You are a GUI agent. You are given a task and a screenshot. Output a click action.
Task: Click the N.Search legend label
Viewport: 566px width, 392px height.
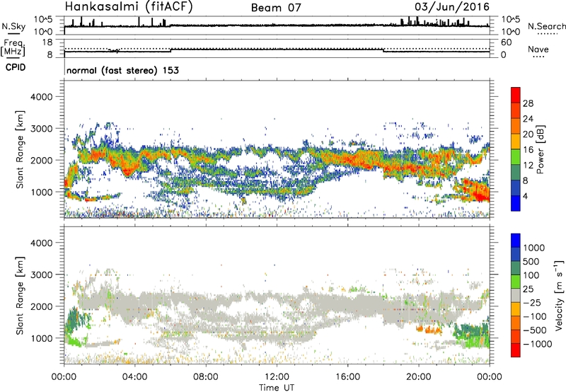[547, 26]
